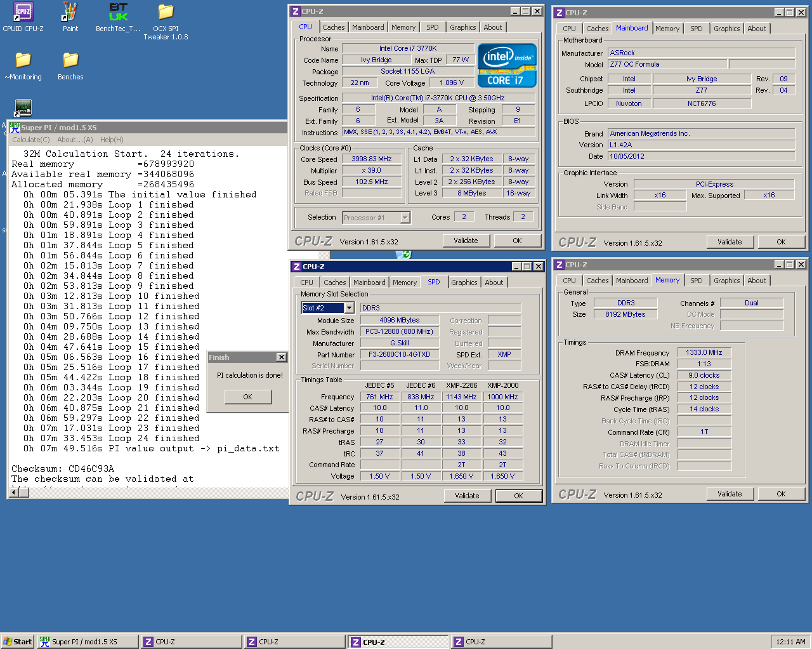This screenshot has height=650, width=812.
Task: Click the Link Width x16 value
Action: [x=660, y=195]
